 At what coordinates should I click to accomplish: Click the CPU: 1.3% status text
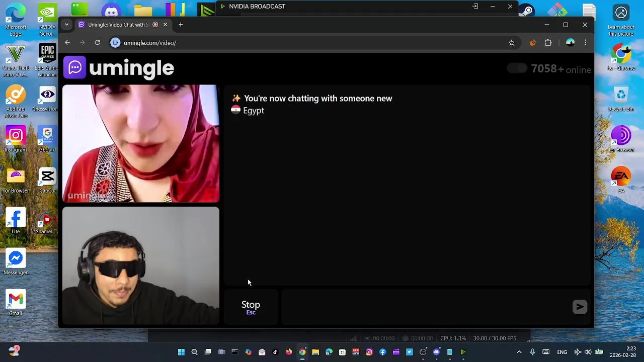[453, 338]
